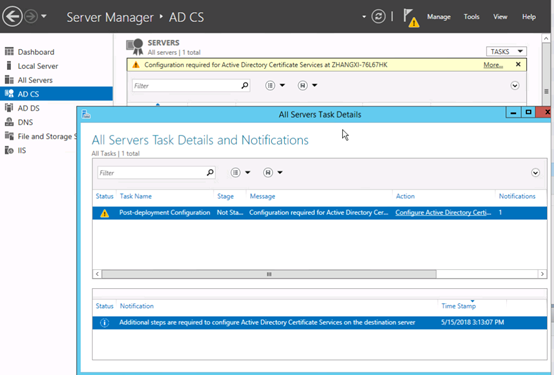Click right arrow of task list scrollbar
The width and height of the screenshot is (554, 375).
click(x=542, y=274)
